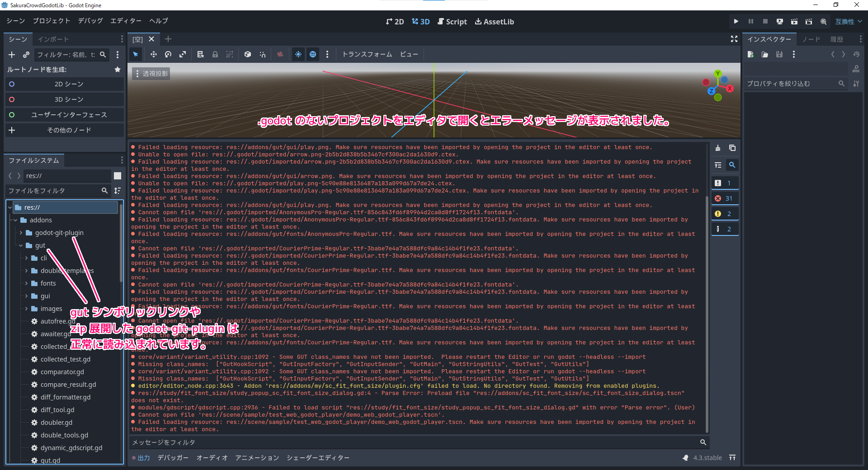Image resolution: width=868 pixels, height=470 pixels.
Task: Expand the godot-git-plugin folder
Action: tap(21, 233)
